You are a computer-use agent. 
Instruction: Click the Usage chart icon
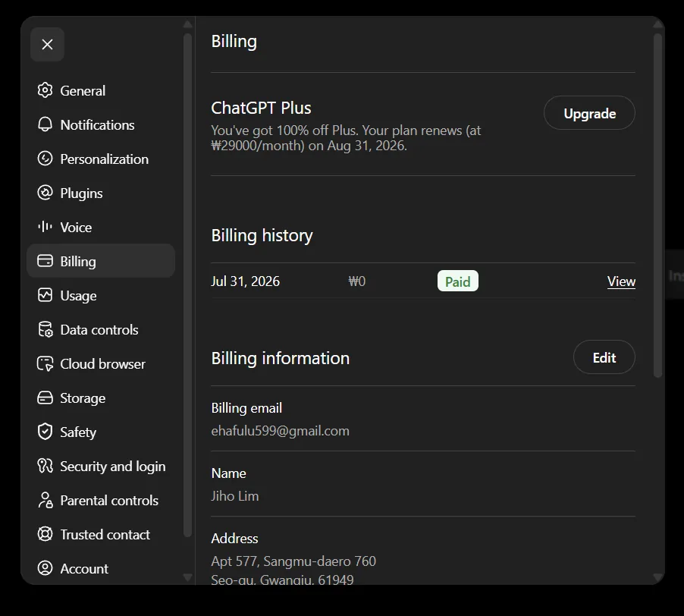point(45,295)
